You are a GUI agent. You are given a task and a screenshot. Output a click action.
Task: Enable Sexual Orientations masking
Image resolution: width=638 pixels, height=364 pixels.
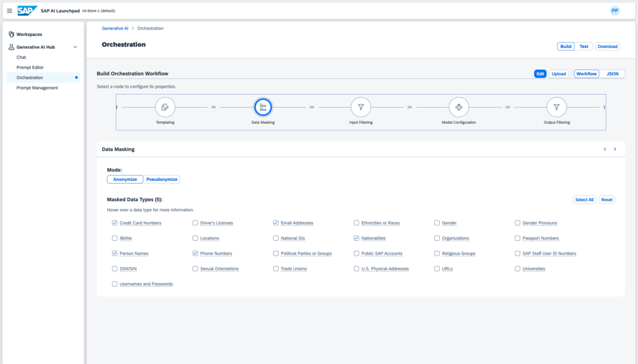coord(195,269)
